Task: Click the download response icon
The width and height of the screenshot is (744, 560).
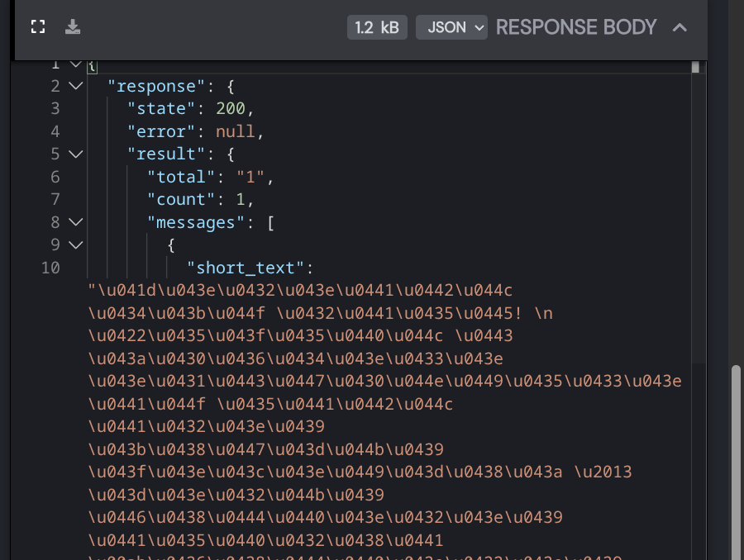Action: point(73,27)
